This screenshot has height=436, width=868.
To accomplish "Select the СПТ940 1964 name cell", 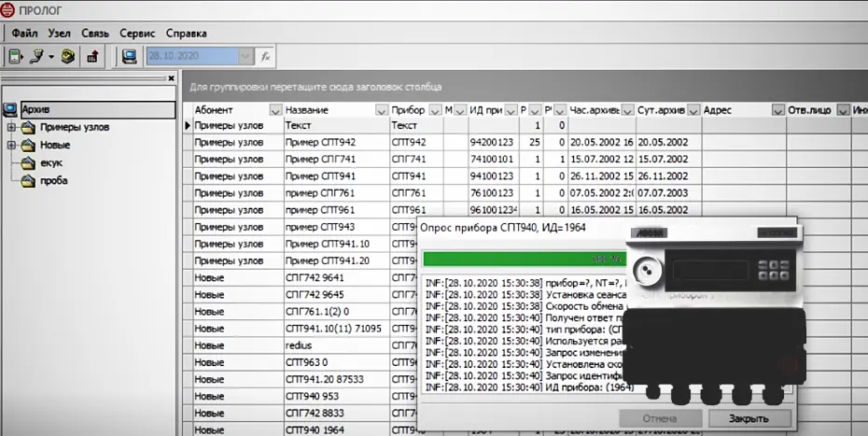I will (337, 429).
